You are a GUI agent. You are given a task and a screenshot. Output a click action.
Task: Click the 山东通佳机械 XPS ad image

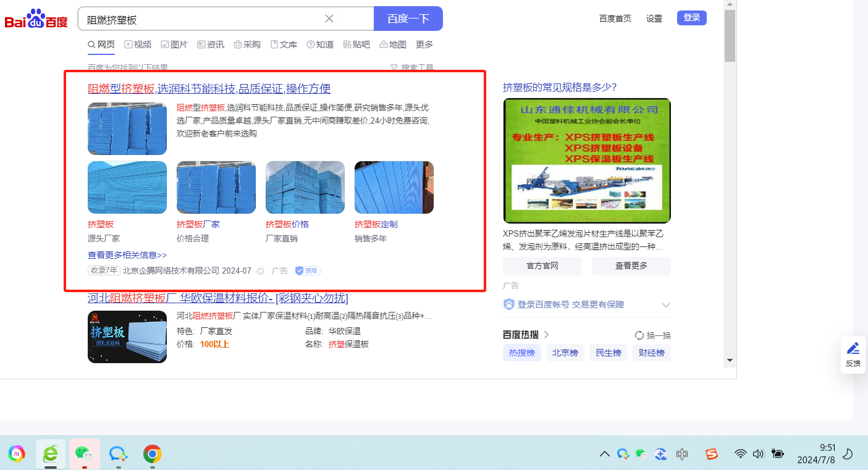click(587, 161)
